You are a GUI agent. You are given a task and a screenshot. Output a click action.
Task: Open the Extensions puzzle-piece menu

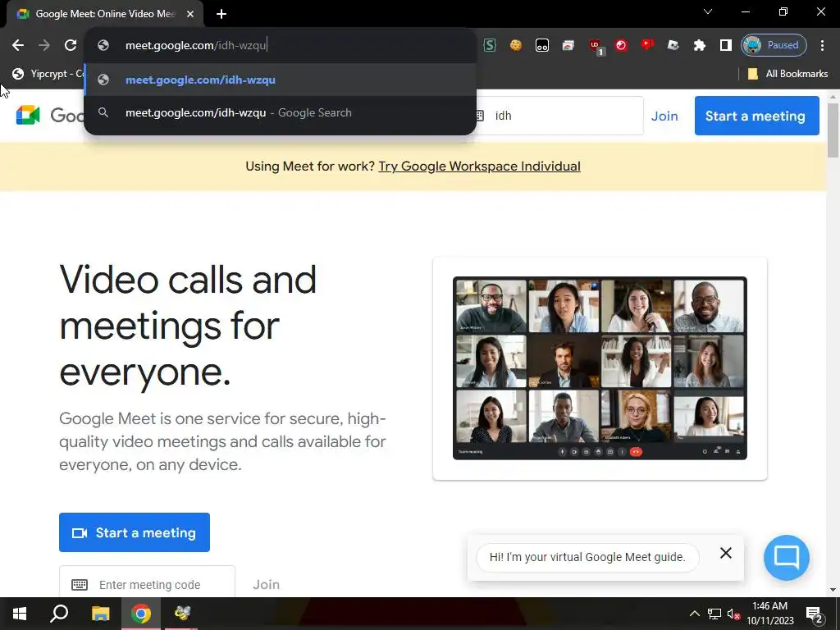tap(699, 45)
